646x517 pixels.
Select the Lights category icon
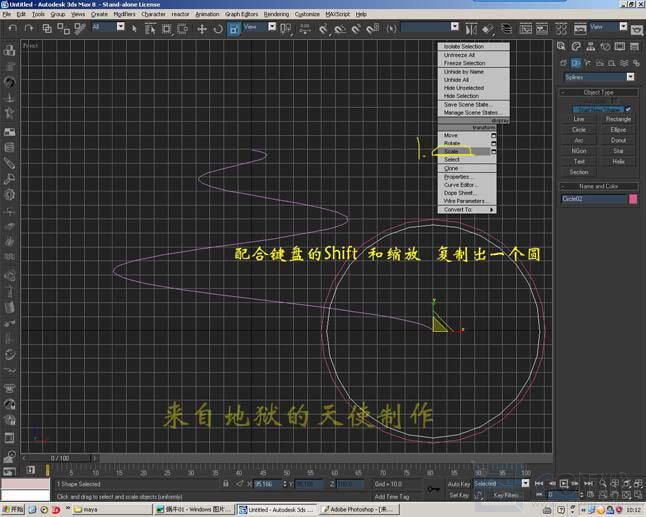[x=587, y=63]
